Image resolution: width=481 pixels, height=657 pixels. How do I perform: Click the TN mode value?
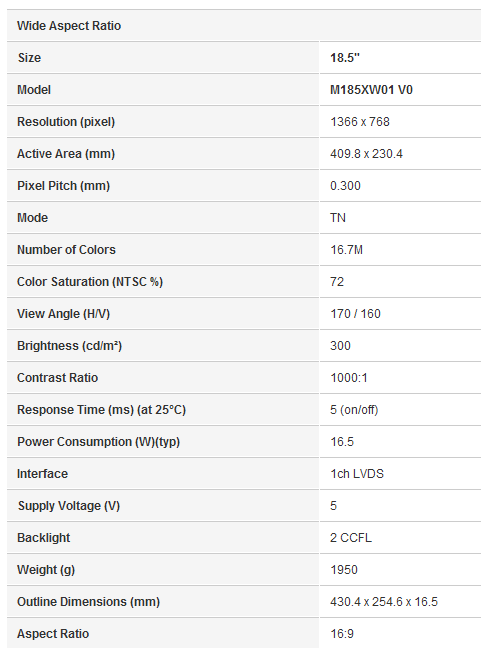(x=338, y=218)
